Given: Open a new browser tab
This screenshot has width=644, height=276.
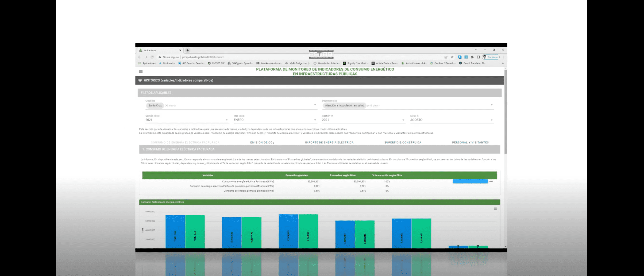Looking at the screenshot, I should pyautogui.click(x=187, y=50).
